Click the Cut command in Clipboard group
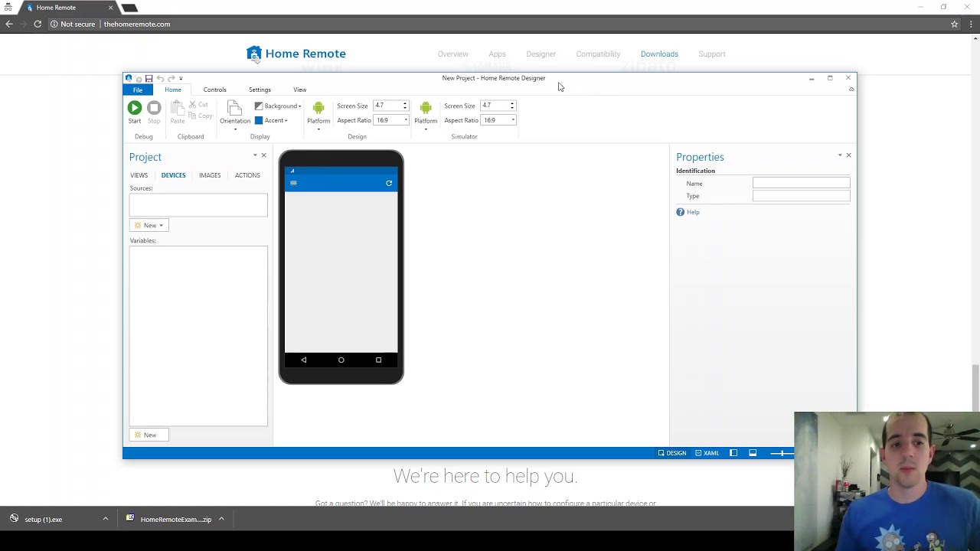The height and width of the screenshot is (551, 980). pyautogui.click(x=198, y=105)
